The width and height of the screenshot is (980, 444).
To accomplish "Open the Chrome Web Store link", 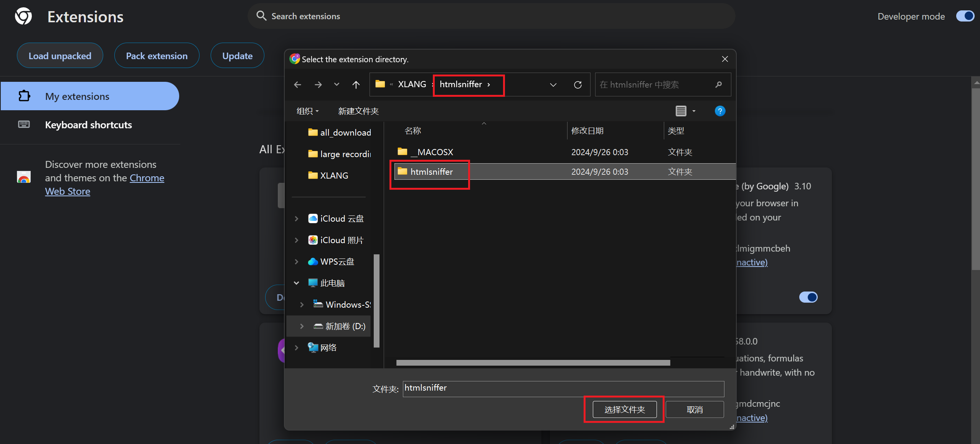I will point(147,178).
